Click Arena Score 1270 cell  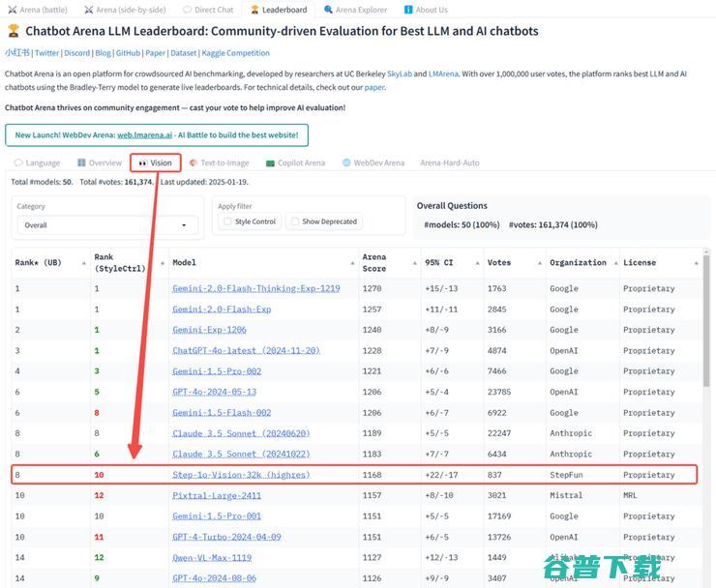[x=390, y=288]
